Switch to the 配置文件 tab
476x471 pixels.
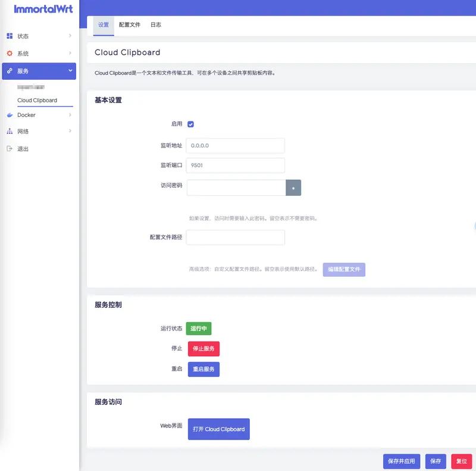(129, 25)
